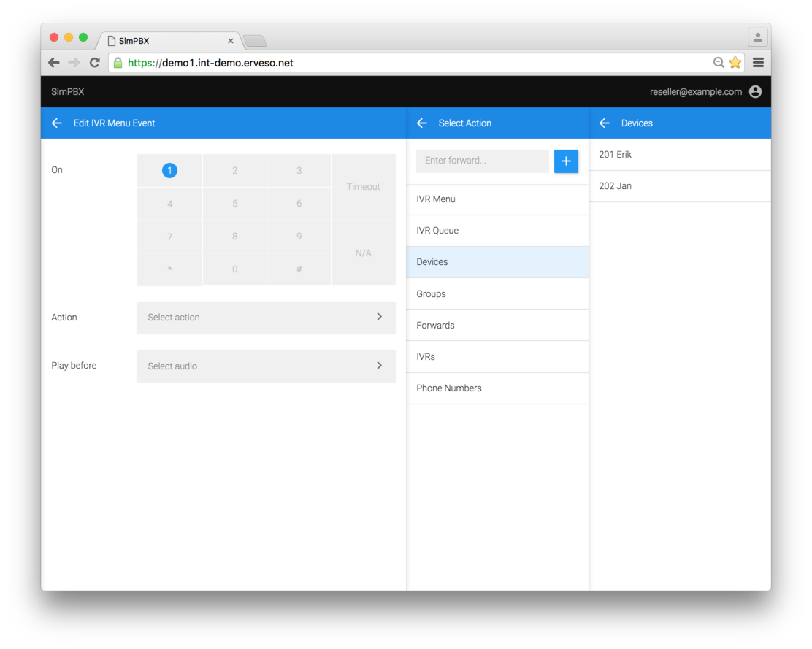The width and height of the screenshot is (812, 649).
Task: Open the browser hamburger menu
Action: tap(758, 63)
